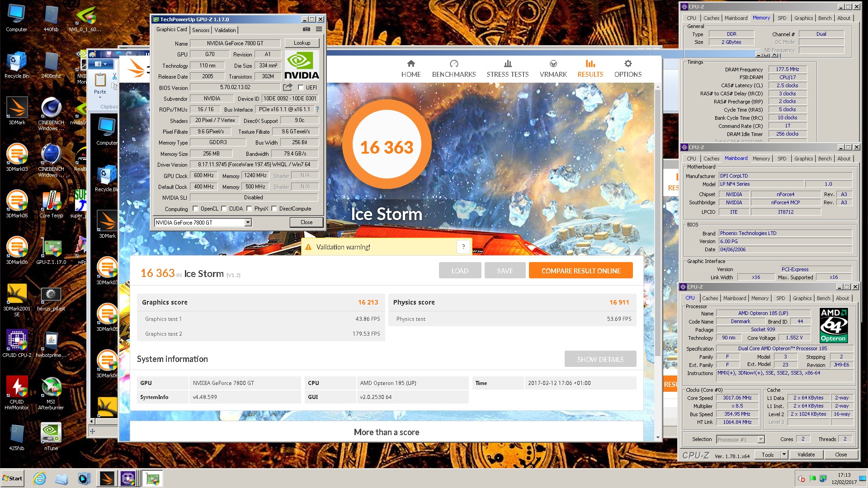The height and width of the screenshot is (488, 868).
Task: Click the scroll down arrow in 3DMark
Action: coord(658,437)
